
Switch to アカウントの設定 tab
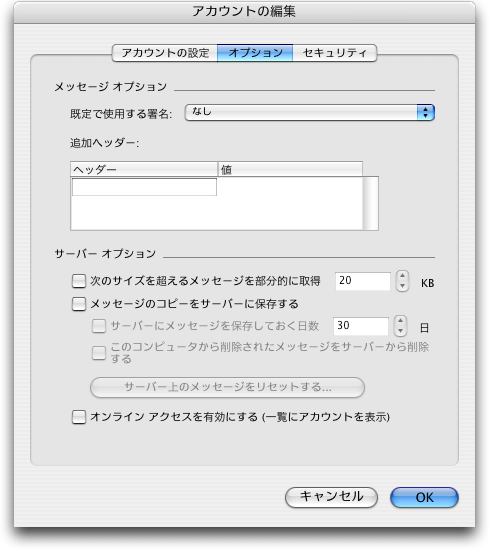[165, 53]
